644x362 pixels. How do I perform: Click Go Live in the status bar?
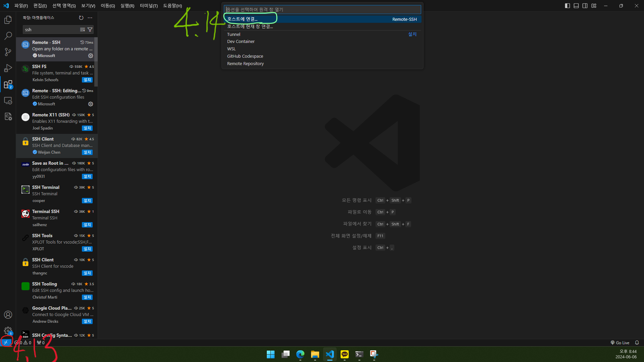[x=620, y=343]
